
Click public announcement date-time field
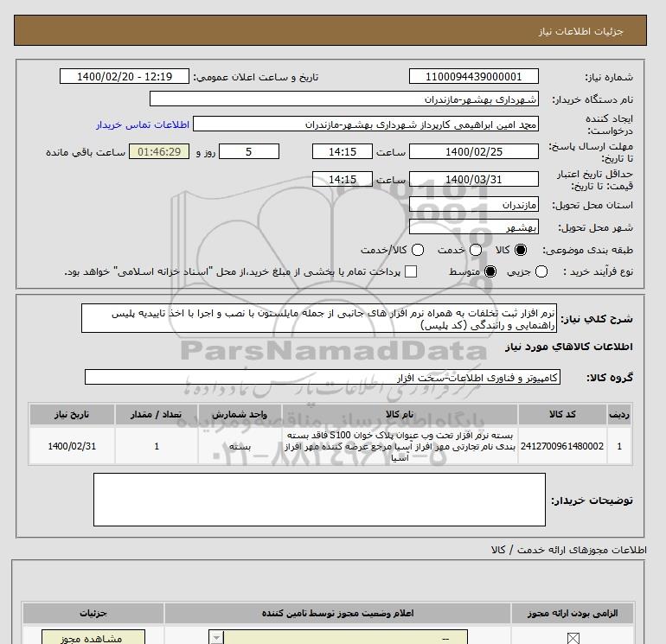[125, 76]
